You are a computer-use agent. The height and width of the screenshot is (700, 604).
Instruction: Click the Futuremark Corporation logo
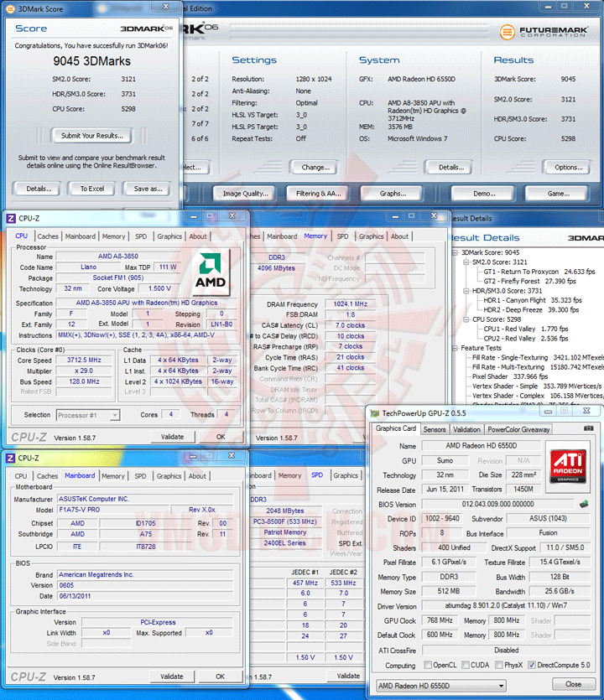544,32
